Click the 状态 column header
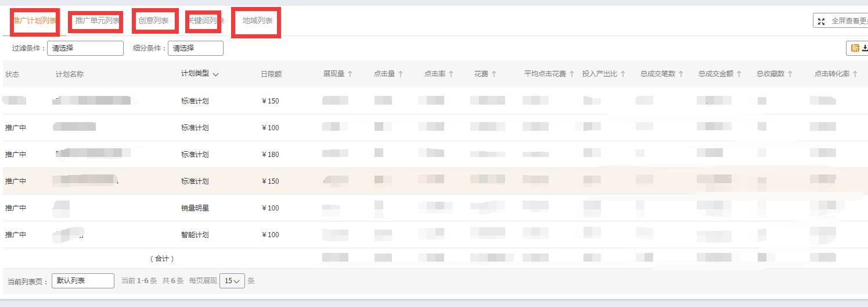Viewport: 868px width, 307px height. tap(12, 74)
